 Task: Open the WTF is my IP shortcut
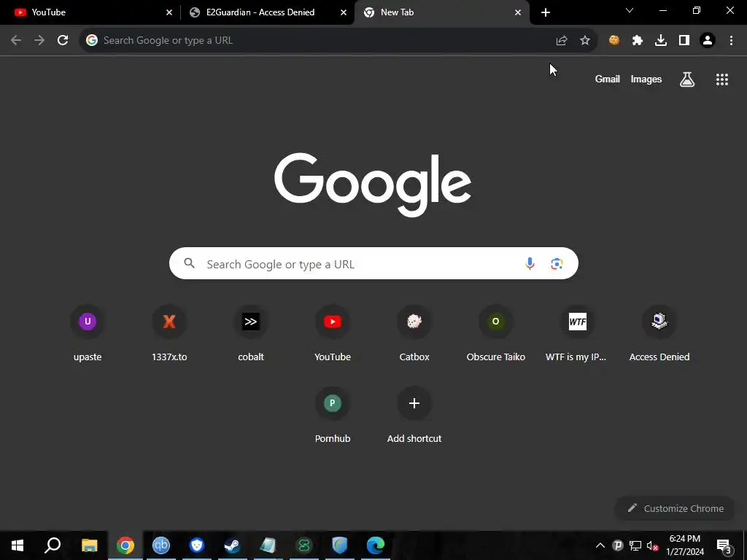(x=578, y=333)
